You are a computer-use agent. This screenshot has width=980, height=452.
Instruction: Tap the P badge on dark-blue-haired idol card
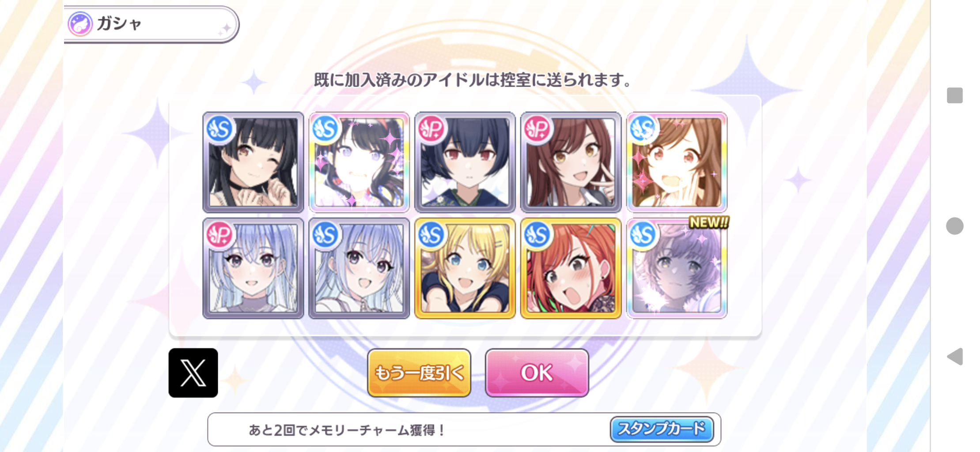(x=431, y=129)
